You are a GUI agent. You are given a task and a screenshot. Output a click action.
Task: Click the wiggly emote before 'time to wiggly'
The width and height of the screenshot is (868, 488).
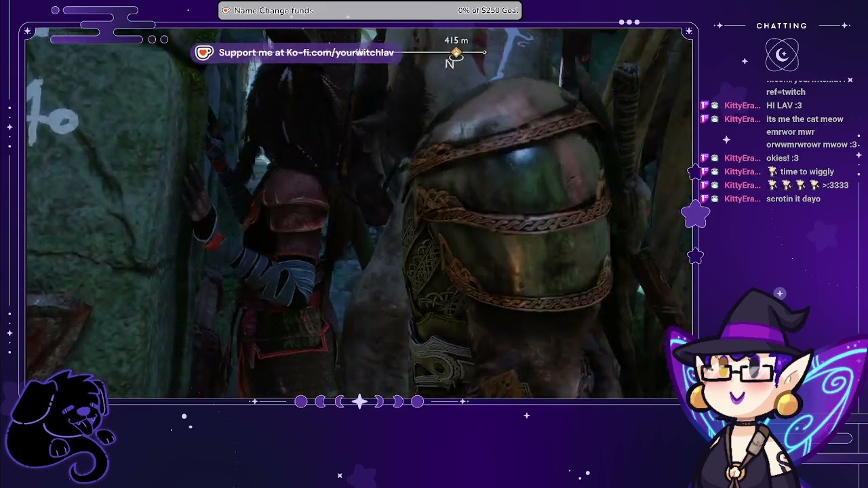(x=772, y=171)
